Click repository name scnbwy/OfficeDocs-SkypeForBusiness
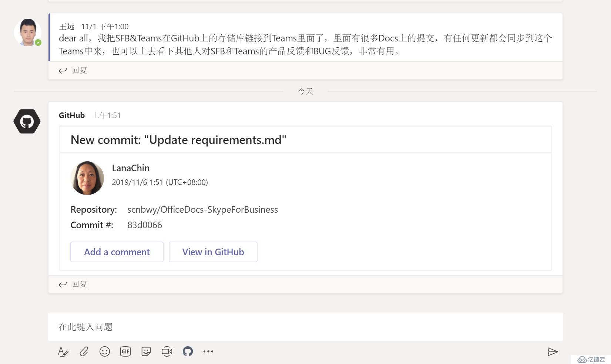 click(202, 209)
